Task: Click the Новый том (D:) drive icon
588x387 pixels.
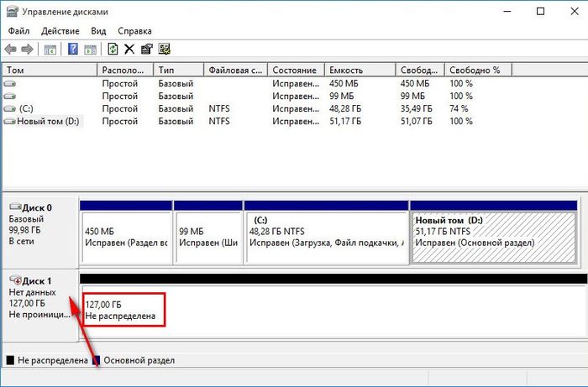Action: (x=10, y=122)
